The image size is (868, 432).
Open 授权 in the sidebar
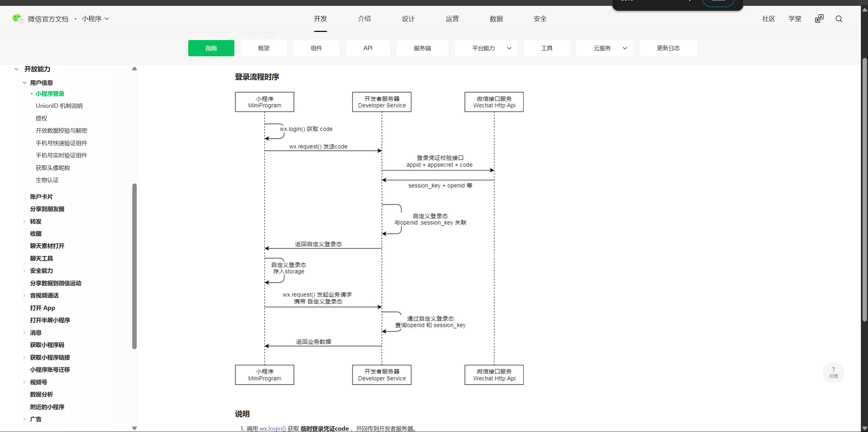(41, 118)
